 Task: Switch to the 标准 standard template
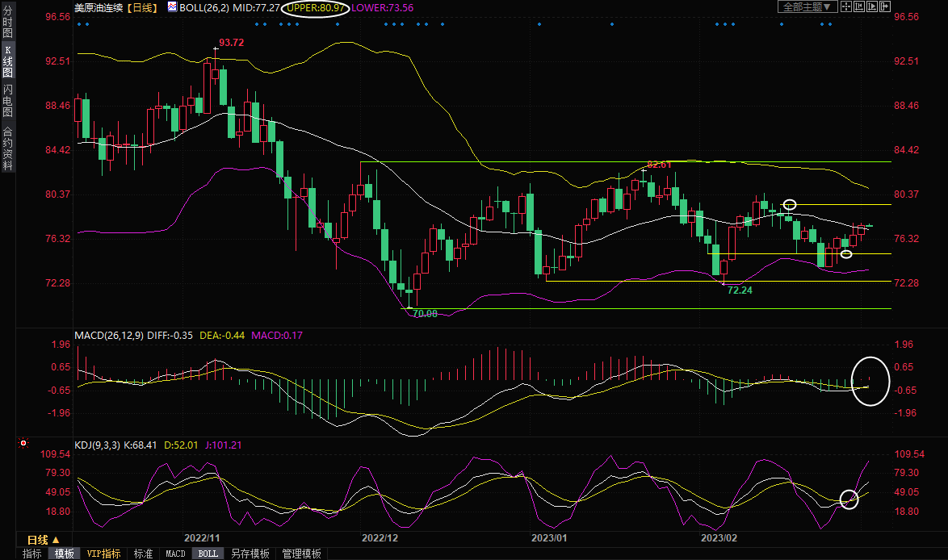(143, 554)
